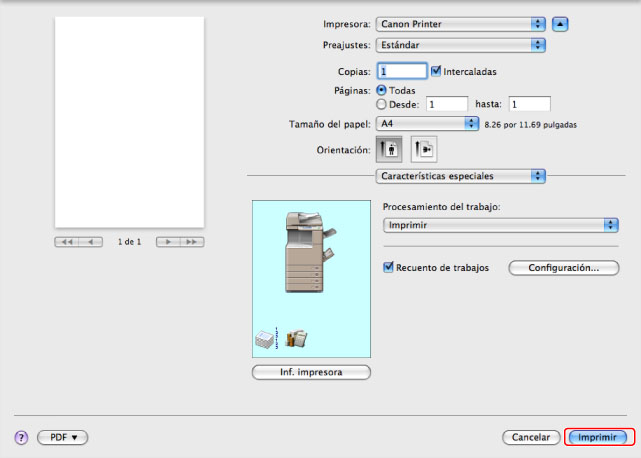Click the help question mark button
This screenshot has height=458, width=641.
[20, 438]
